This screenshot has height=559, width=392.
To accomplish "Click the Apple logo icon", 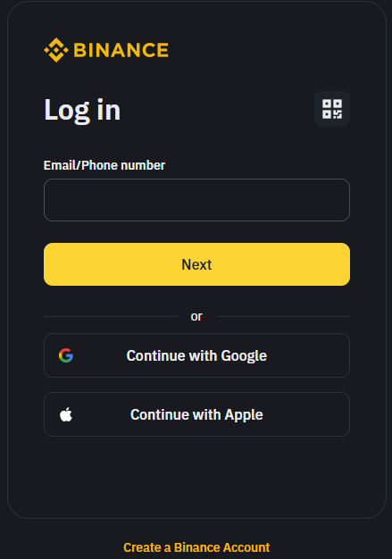I will click(x=66, y=414).
